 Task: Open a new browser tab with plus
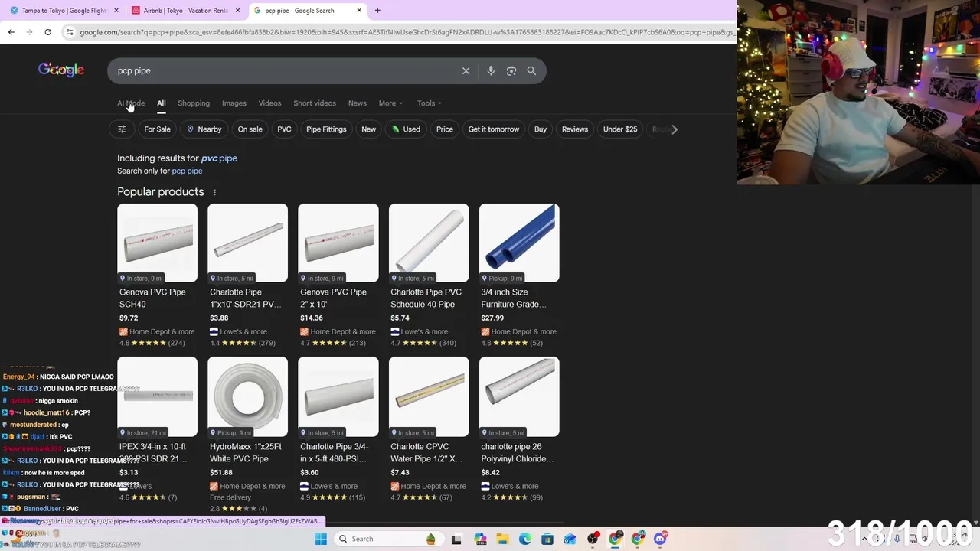[x=377, y=11]
